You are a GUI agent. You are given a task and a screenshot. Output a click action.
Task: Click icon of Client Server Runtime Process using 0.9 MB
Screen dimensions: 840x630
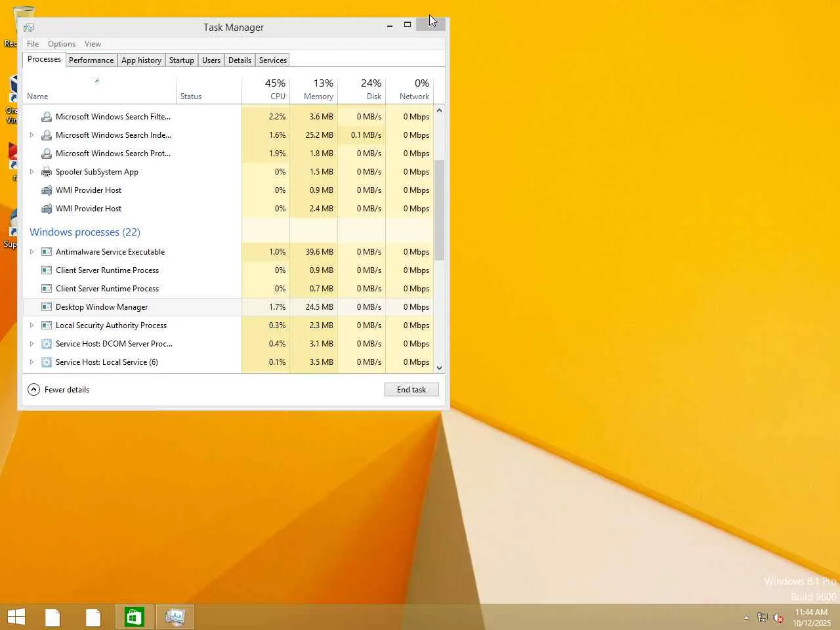point(47,270)
